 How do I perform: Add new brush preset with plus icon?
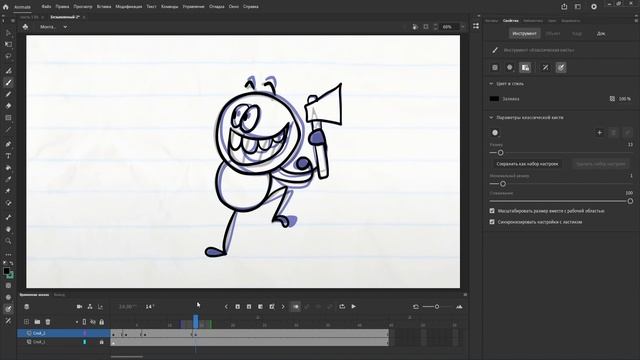pyautogui.click(x=600, y=133)
